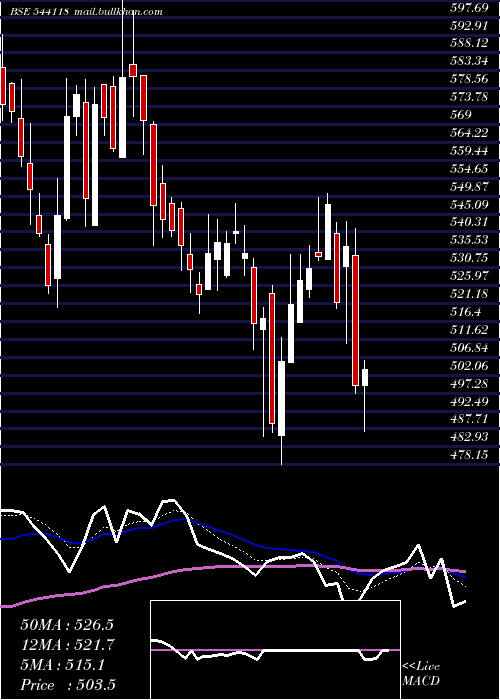500x700 pixels.
Task: Pick the 559.44 axis value
Action: pos(469,150)
